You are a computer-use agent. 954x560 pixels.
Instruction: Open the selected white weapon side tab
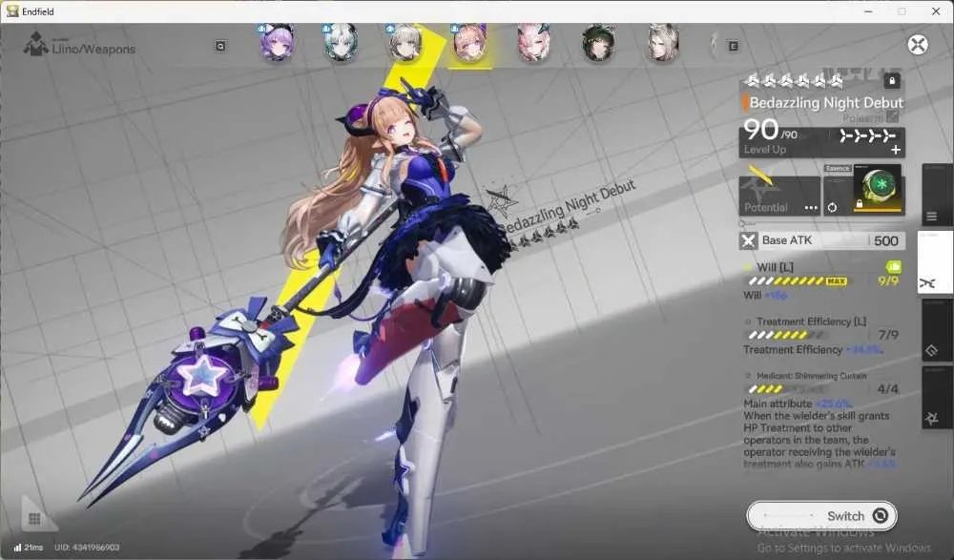(x=935, y=262)
